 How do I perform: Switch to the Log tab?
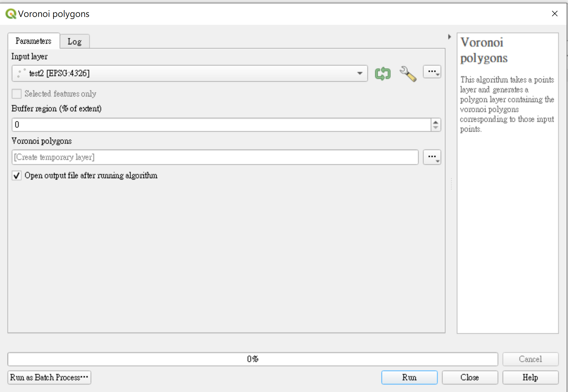click(75, 42)
